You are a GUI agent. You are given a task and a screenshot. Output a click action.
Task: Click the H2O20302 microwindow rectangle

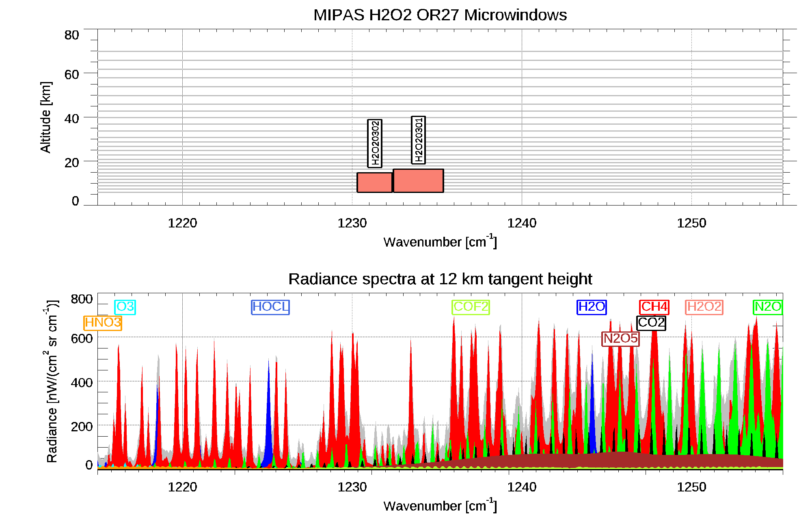(x=374, y=182)
